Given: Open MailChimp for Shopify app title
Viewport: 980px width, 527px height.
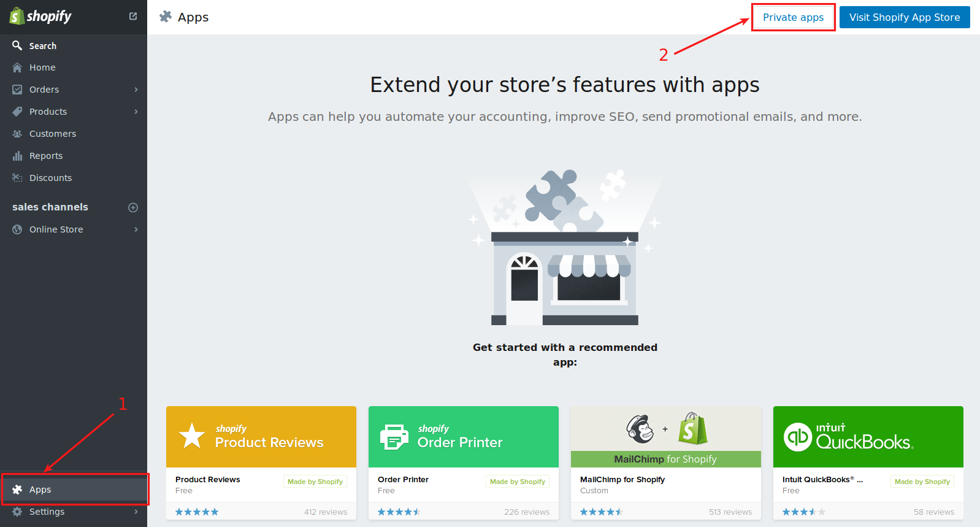Looking at the screenshot, I should coord(622,479).
